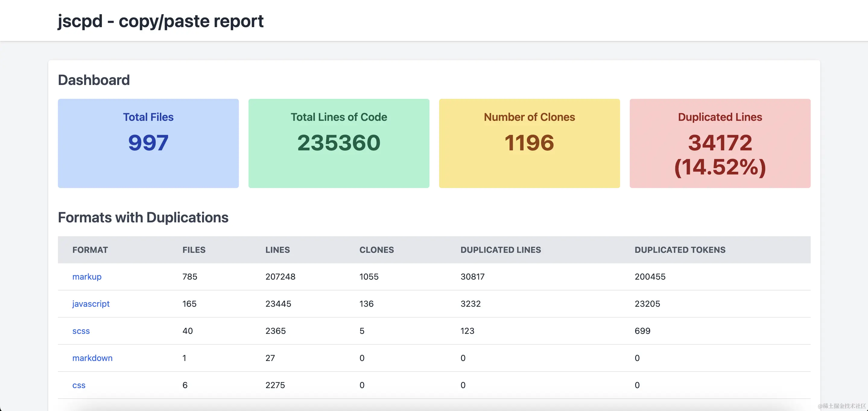Click javascript's clones count 136
This screenshot has height=411, width=868.
(366, 304)
